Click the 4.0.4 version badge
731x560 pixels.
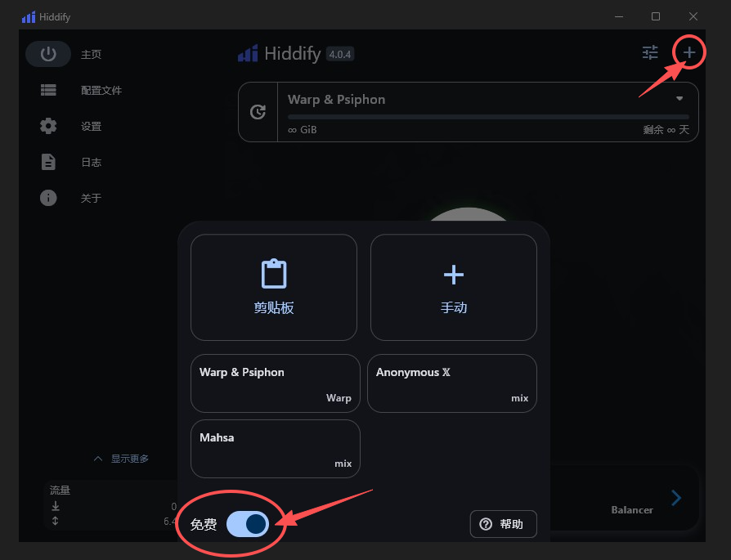click(340, 54)
